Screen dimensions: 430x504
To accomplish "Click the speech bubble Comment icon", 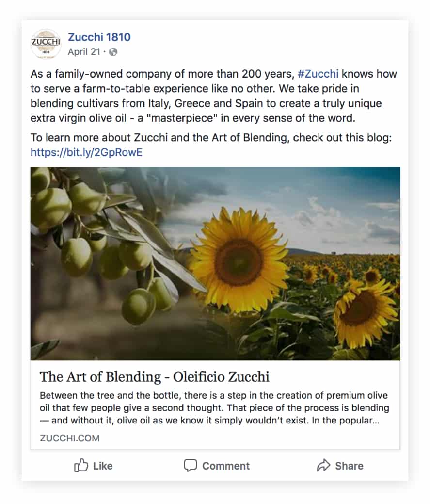I will pos(191,466).
